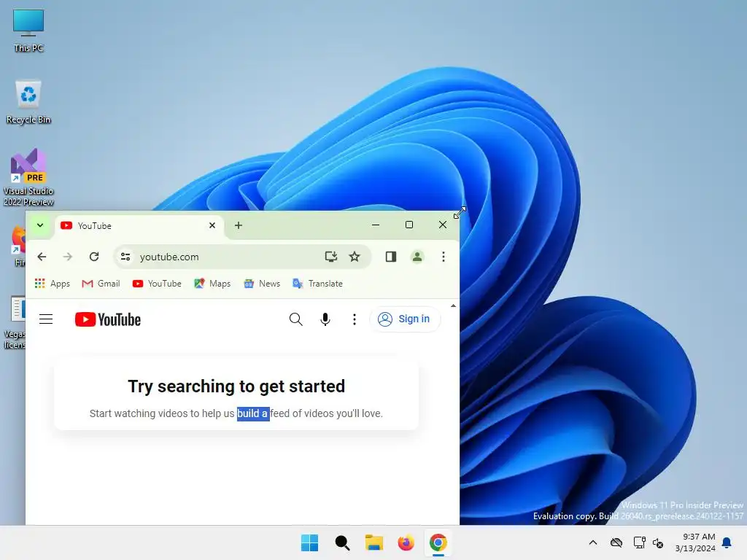Open the Gmail bookmark

click(x=101, y=284)
